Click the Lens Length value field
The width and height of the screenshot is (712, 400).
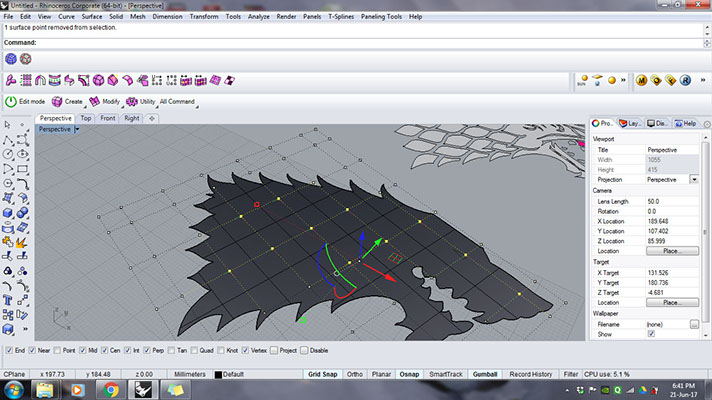coord(672,202)
